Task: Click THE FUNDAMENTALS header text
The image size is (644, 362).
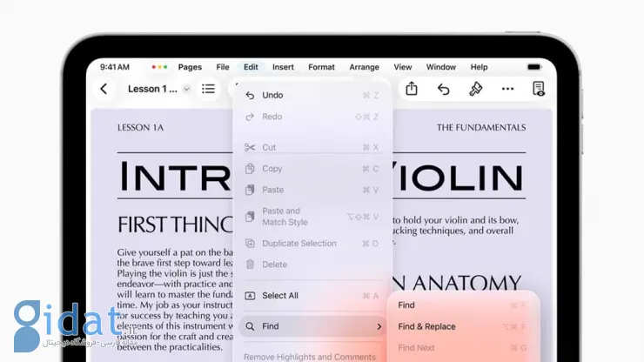Action: (x=481, y=128)
